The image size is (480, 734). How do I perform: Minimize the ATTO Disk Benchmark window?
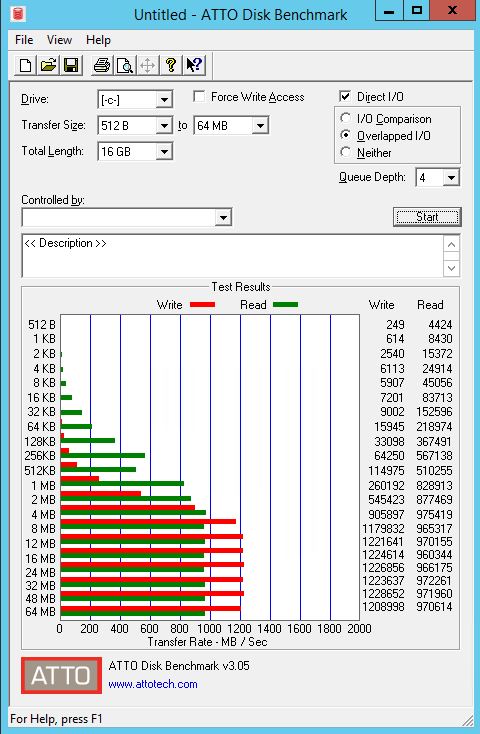tap(389, 11)
